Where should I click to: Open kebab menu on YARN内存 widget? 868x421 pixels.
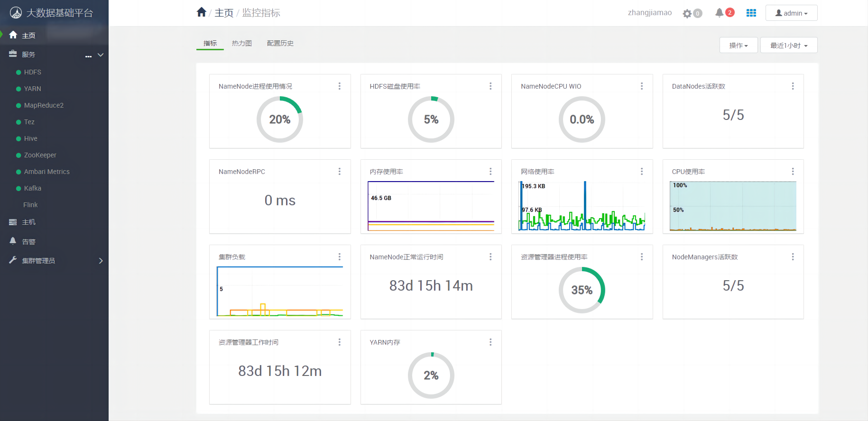tap(490, 342)
